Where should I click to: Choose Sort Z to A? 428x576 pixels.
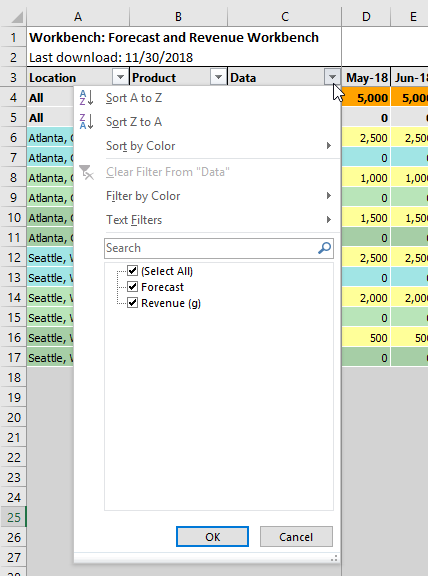207,122
